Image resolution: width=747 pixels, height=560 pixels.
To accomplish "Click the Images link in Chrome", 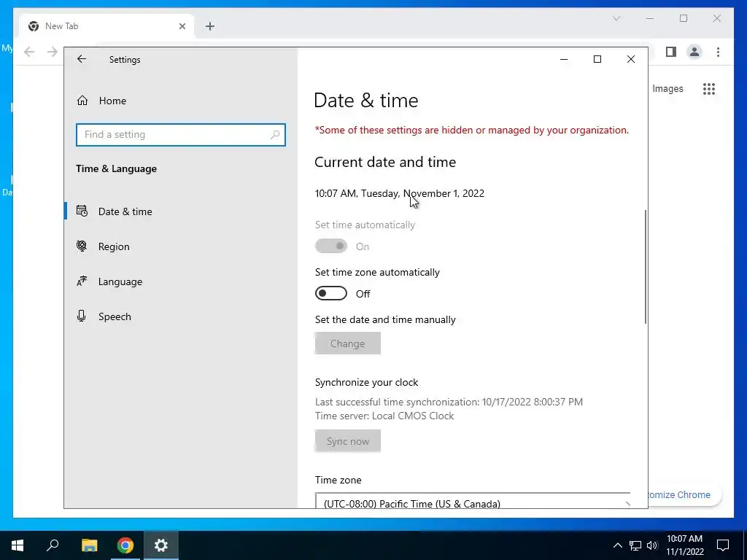I will click(667, 88).
